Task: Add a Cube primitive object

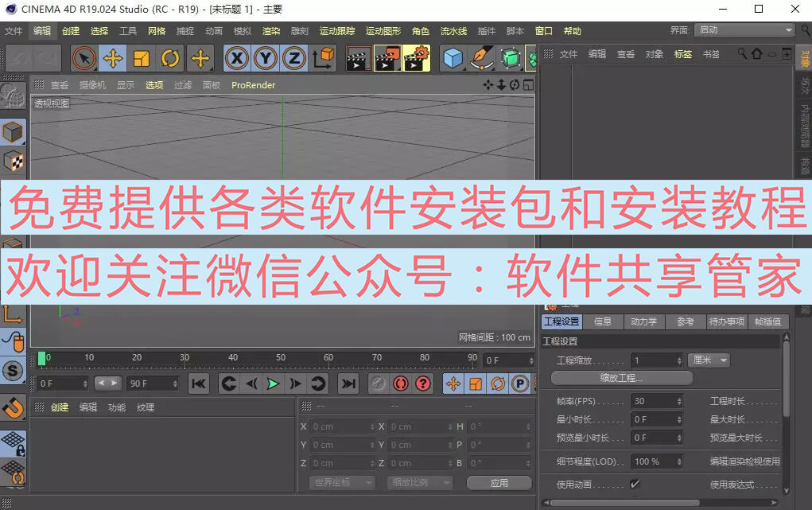Action: click(453, 58)
